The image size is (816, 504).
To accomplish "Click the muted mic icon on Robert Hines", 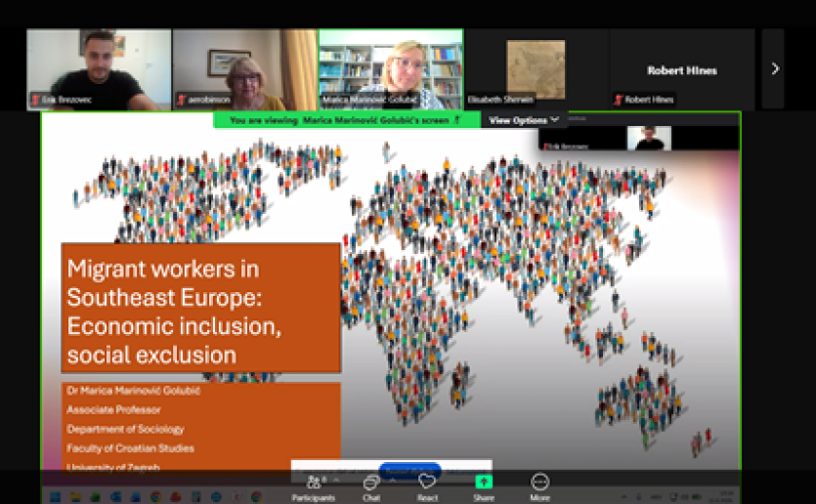I will (618, 100).
